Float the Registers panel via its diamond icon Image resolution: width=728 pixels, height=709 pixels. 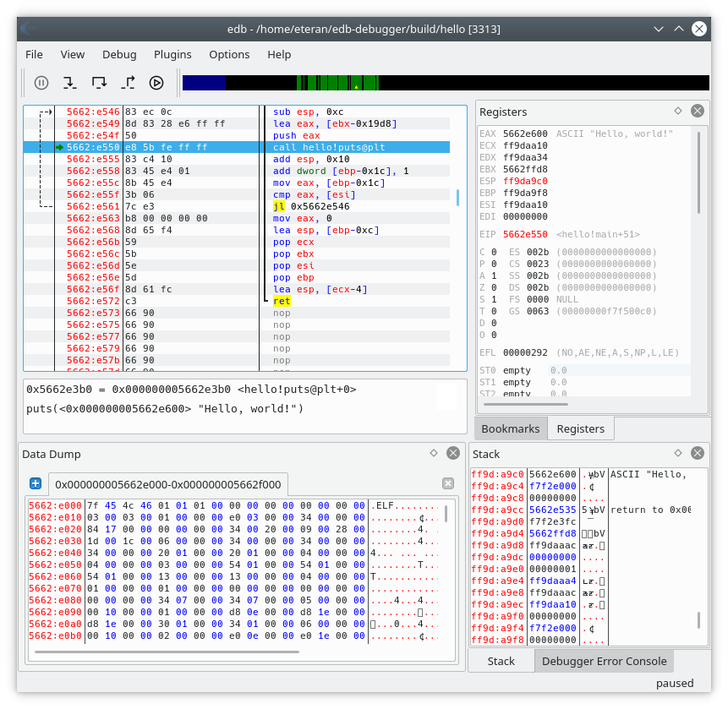coord(677,111)
